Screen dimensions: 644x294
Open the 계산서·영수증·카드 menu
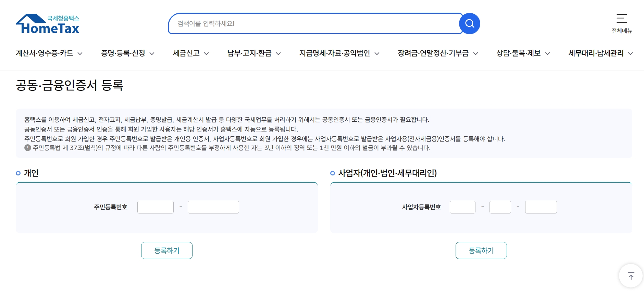pyautogui.click(x=49, y=53)
